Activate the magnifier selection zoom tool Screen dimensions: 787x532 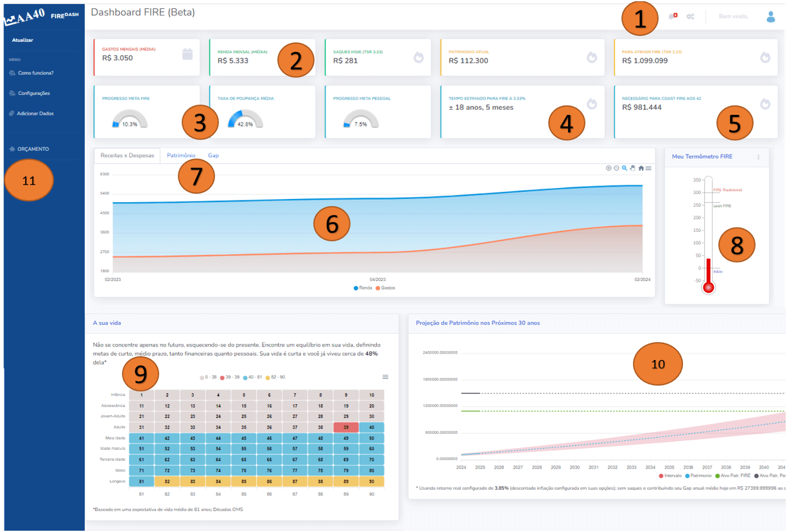pyautogui.click(x=625, y=168)
